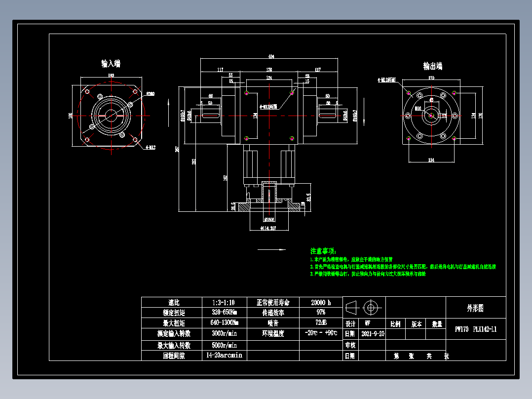Viewport: 532px width, 399px height.
Task: Select the 输入端 (input end) flange view
Action: [111, 116]
